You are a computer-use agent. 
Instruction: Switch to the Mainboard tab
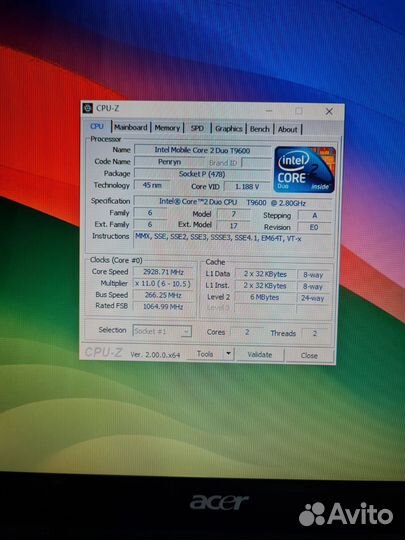click(x=131, y=127)
